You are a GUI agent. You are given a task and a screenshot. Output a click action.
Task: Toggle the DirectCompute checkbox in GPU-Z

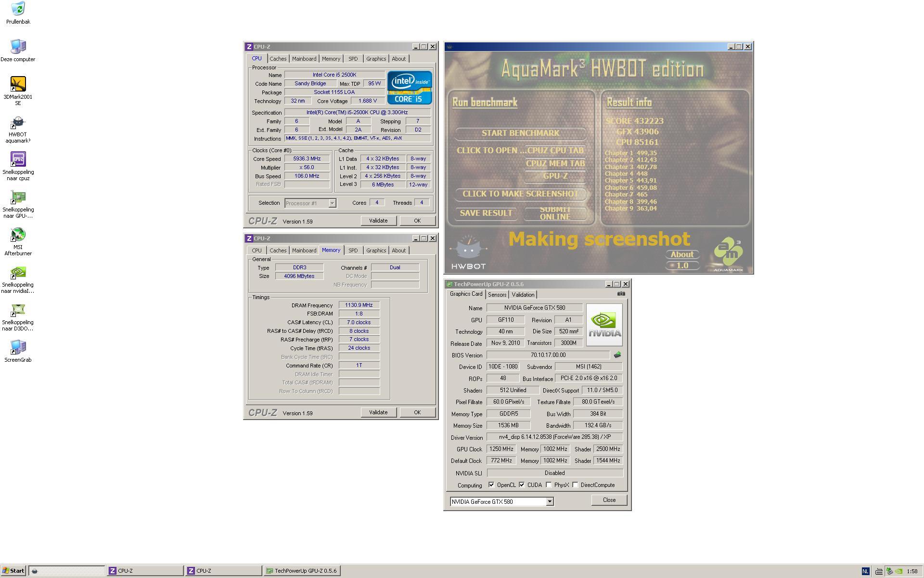575,485
